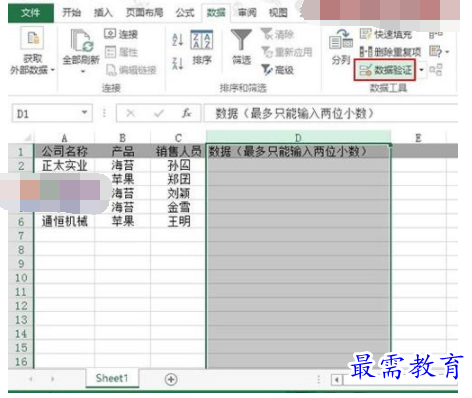Click the 重新应用 filter button
Image resolution: width=472 pixels, height=398 pixels.
[x=287, y=52]
